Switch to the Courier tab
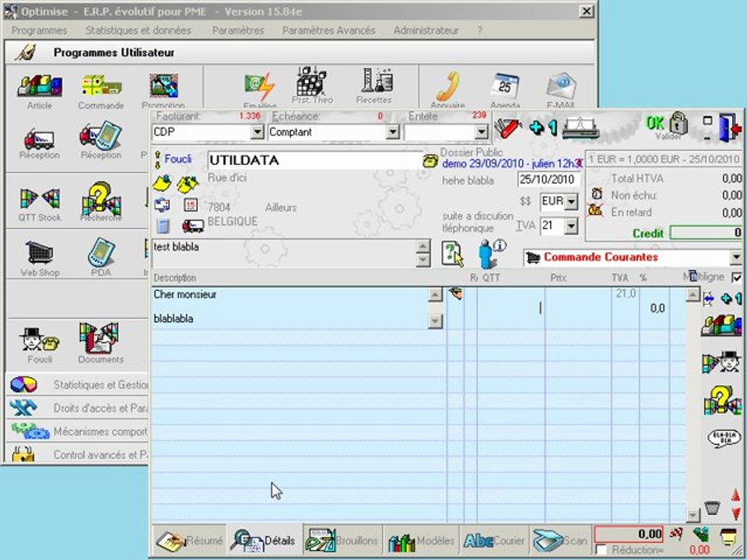 [493, 541]
